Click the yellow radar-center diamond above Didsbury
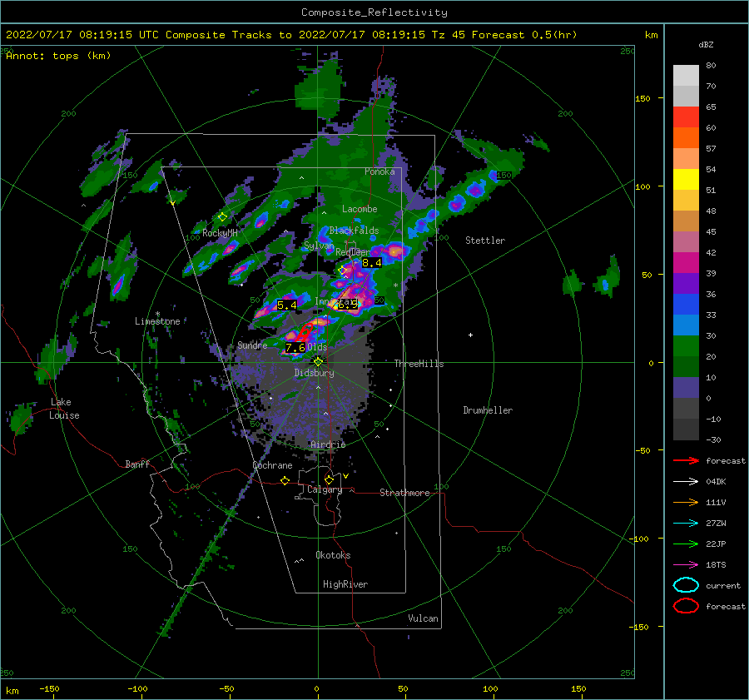This screenshot has height=700, width=749. pyautogui.click(x=318, y=362)
